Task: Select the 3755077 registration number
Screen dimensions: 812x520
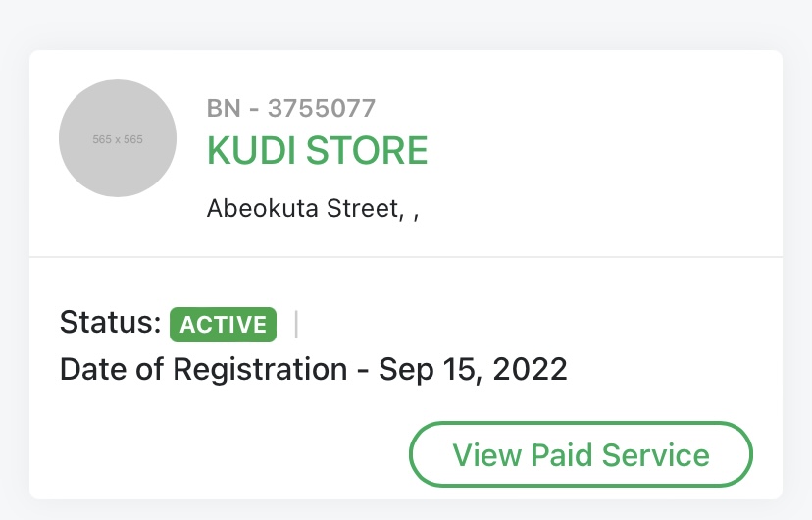Action: click(321, 109)
